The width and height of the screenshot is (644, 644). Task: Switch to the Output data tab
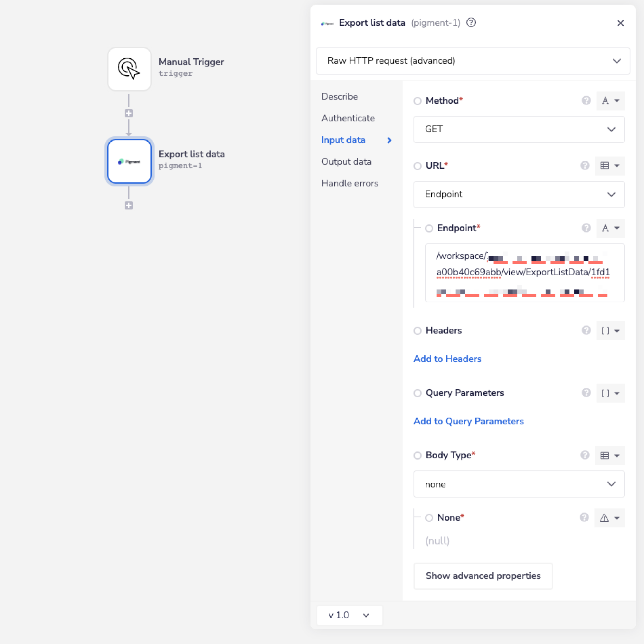tap(346, 162)
